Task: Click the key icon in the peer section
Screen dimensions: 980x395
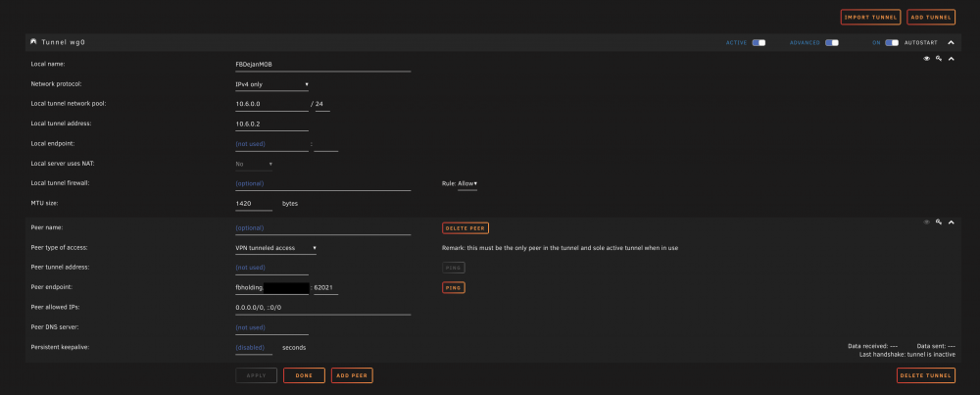Action: point(939,222)
